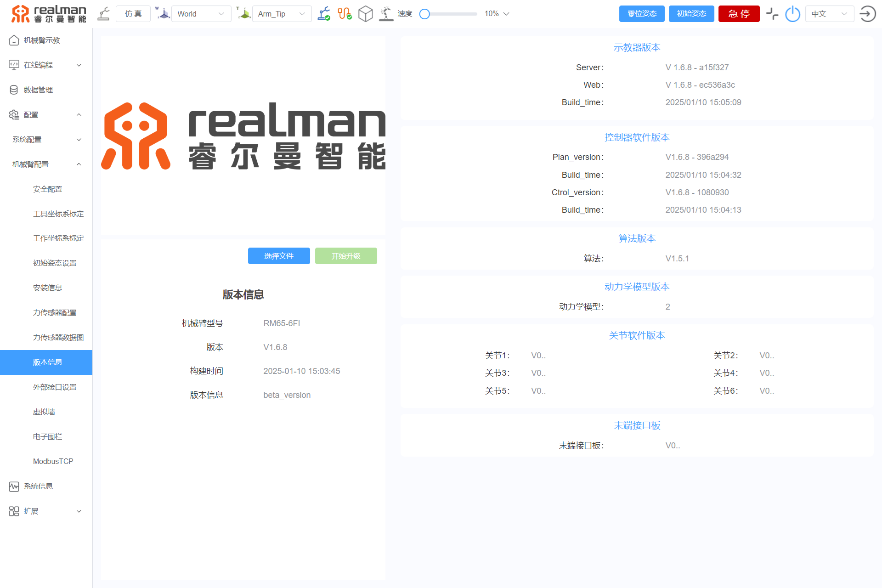
Task: Open the 中文 language dropdown
Action: [830, 14]
